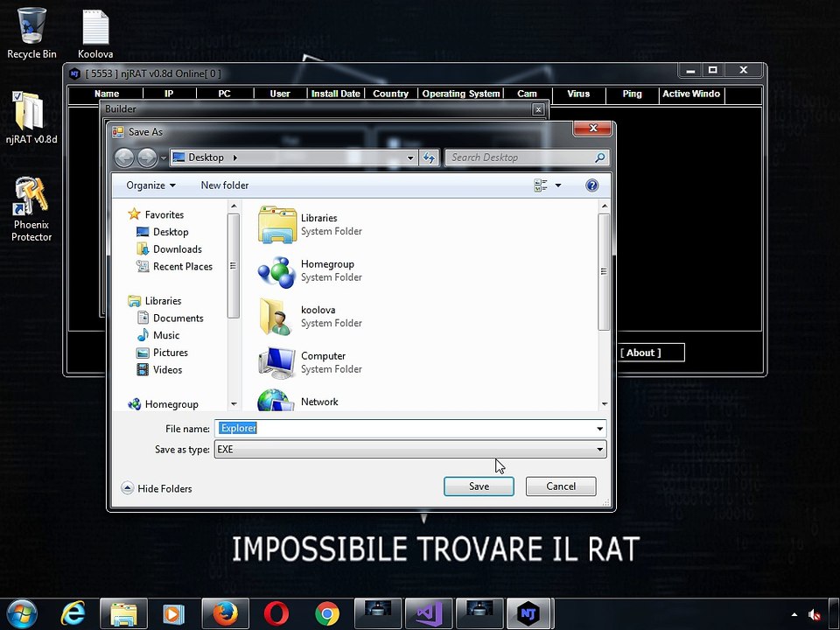
Task: Launch Chrome from taskbar
Action: tap(326, 614)
